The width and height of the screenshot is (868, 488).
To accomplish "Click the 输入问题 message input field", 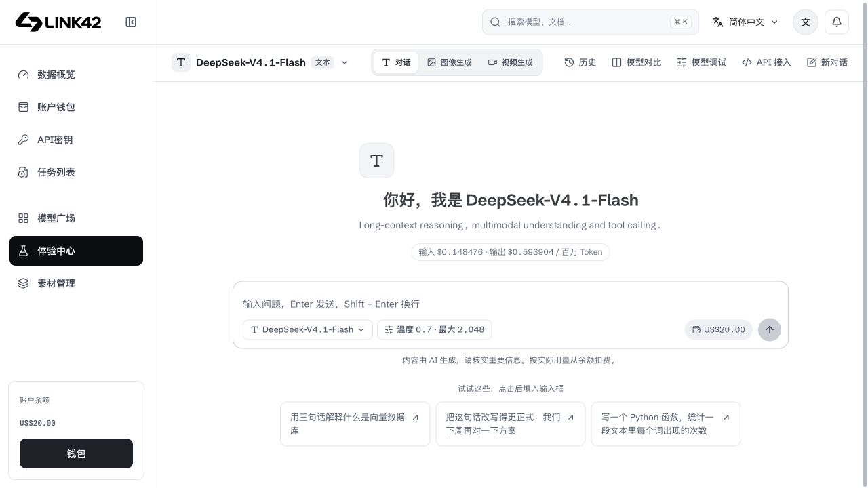I will point(510,304).
